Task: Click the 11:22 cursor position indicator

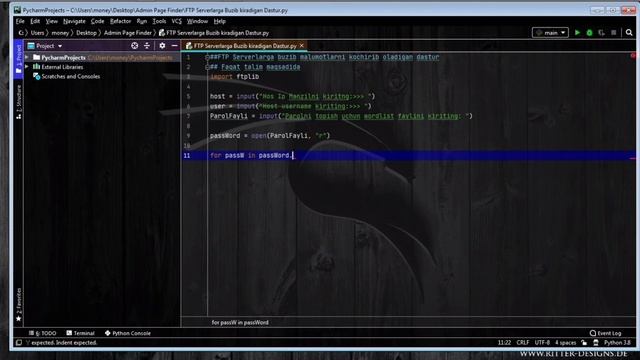Action: point(504,342)
